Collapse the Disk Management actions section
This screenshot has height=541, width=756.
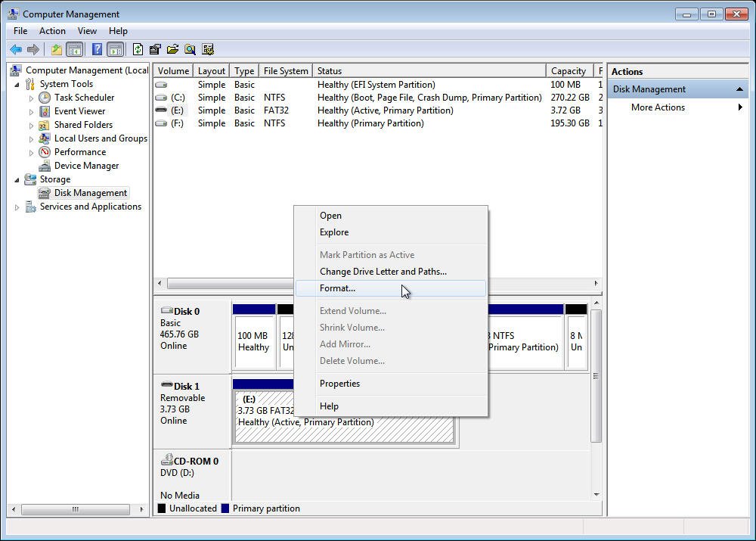point(739,89)
